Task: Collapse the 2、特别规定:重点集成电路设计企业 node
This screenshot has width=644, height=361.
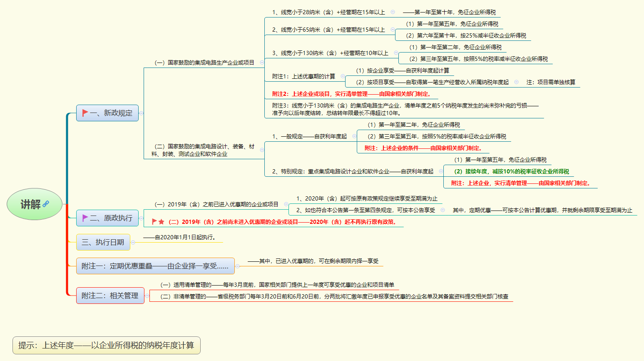Action: click(441, 171)
